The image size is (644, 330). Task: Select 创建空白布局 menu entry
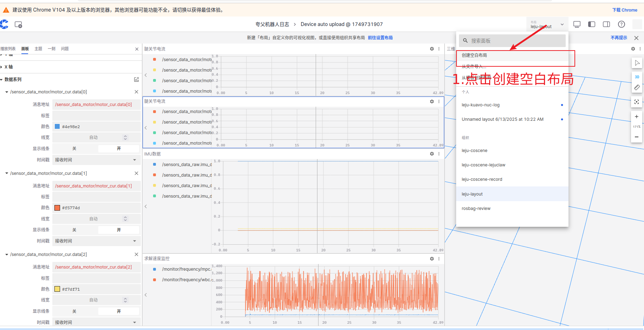[474, 55]
